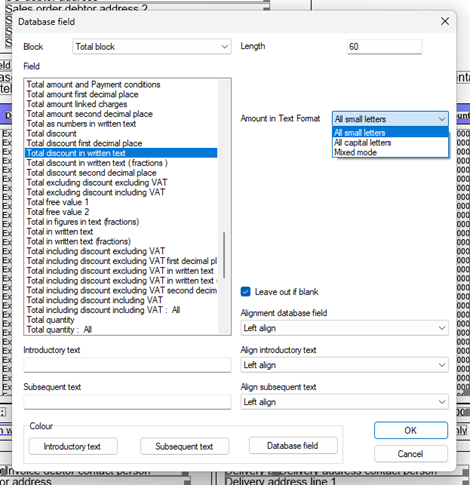This screenshot has width=470, height=485.
Task: Open Introductory text colour picker
Action: tap(73, 446)
